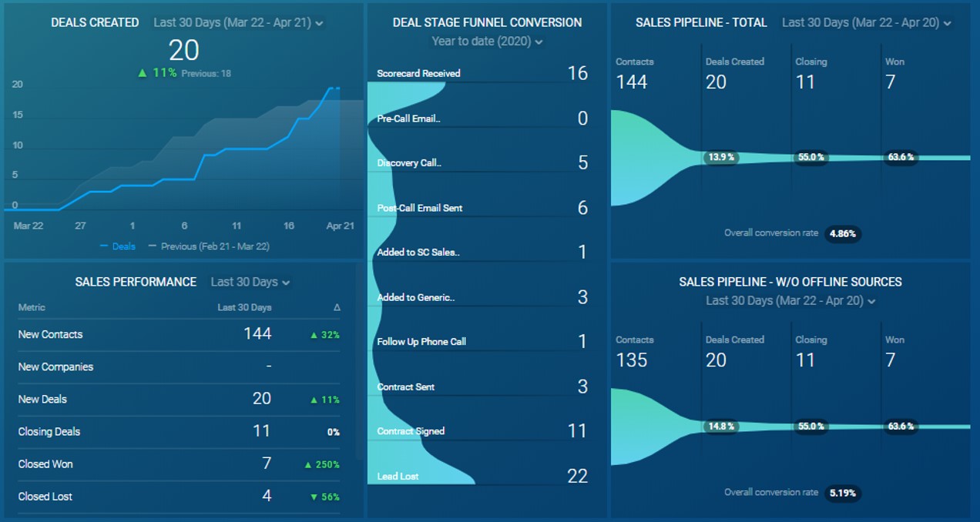Image resolution: width=980 pixels, height=522 pixels.
Task: Click the Contract Sent funnel stage
Action: (406, 387)
